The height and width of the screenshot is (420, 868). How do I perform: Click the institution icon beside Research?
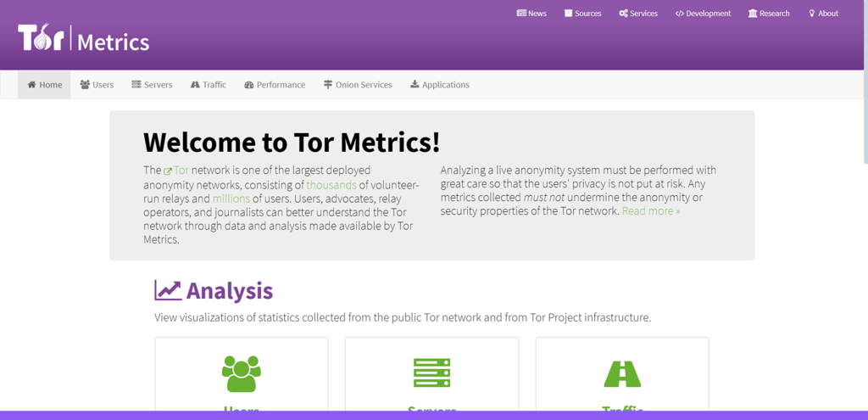pos(753,14)
